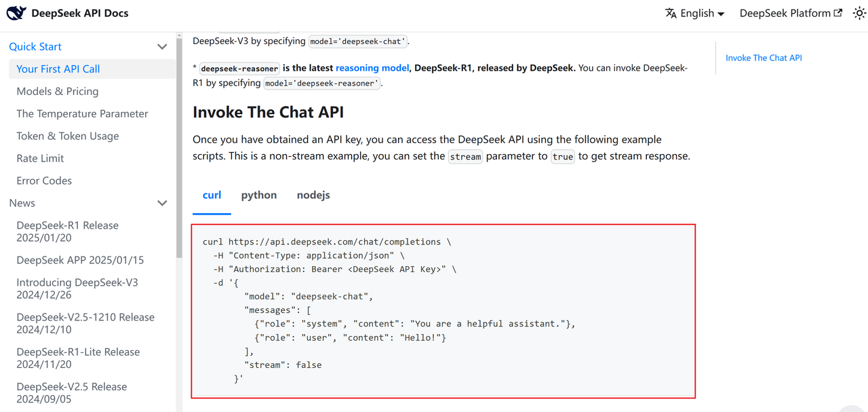The height and width of the screenshot is (412, 868).
Task: Open Token & Token Usage page
Action: click(68, 136)
